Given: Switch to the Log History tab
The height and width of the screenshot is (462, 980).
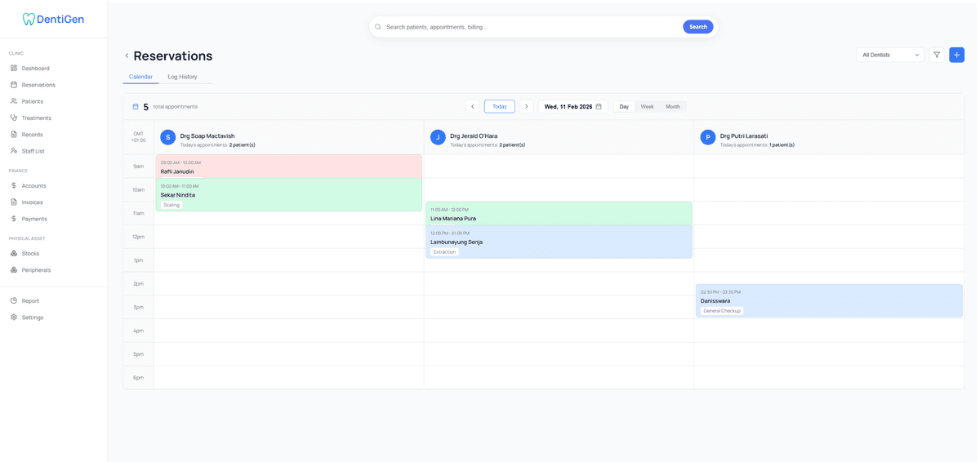Looking at the screenshot, I should click(182, 77).
